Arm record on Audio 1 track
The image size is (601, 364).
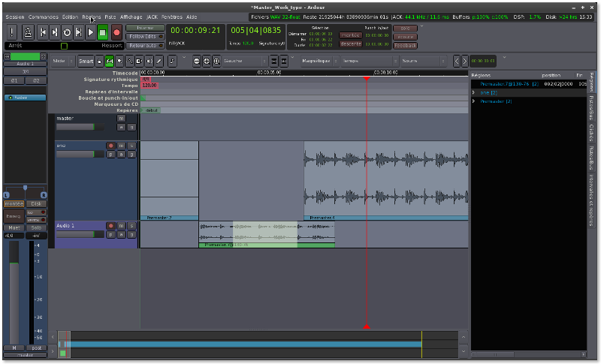pos(110,225)
